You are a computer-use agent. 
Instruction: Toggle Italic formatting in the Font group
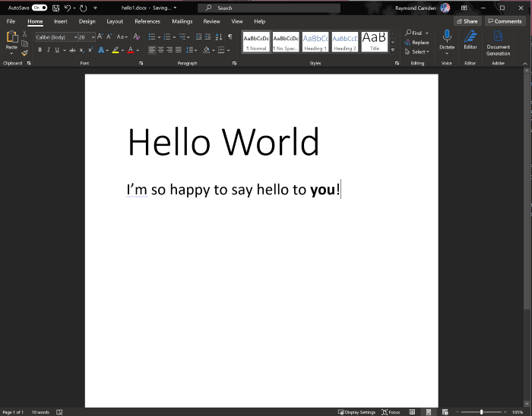[x=49, y=50]
